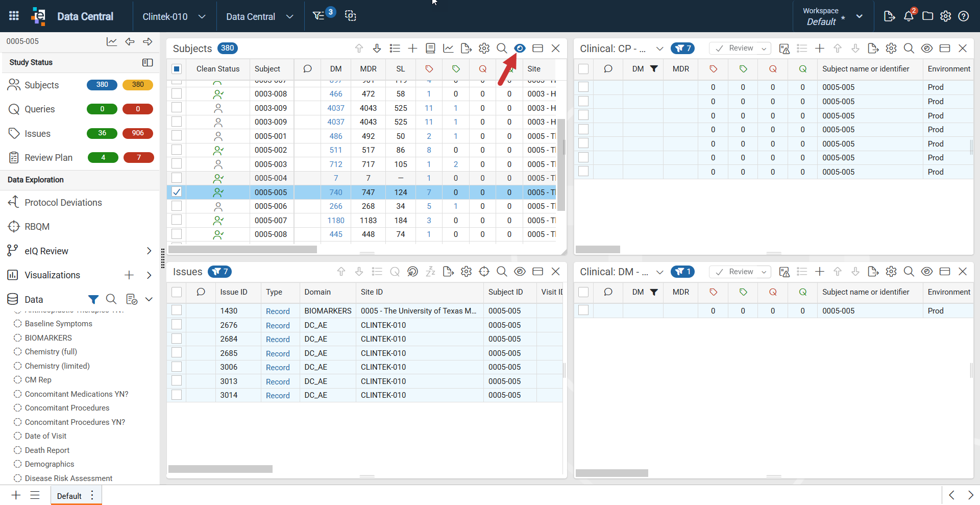
Task: Open the app launcher grid icon
Action: (x=14, y=16)
